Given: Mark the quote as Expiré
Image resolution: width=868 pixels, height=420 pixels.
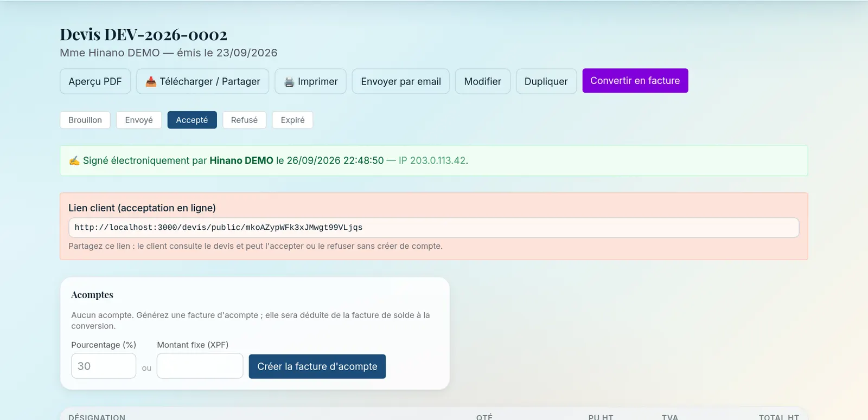Looking at the screenshot, I should [x=293, y=120].
